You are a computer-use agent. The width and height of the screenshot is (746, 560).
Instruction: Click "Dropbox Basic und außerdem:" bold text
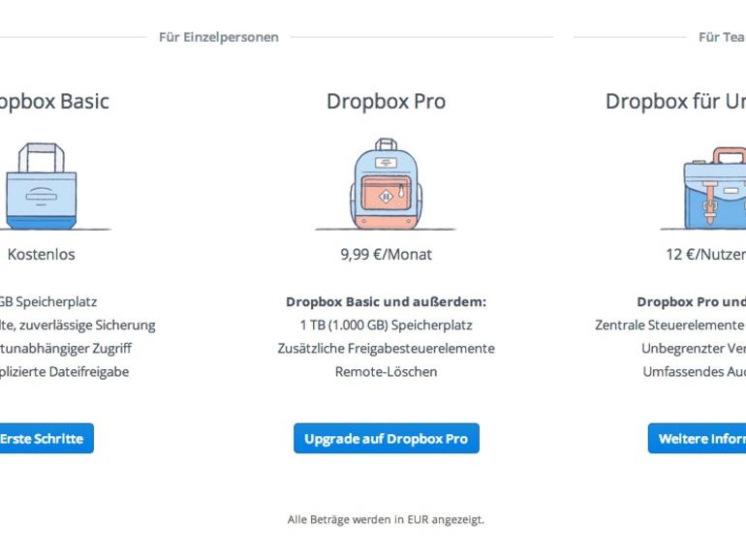tap(386, 302)
